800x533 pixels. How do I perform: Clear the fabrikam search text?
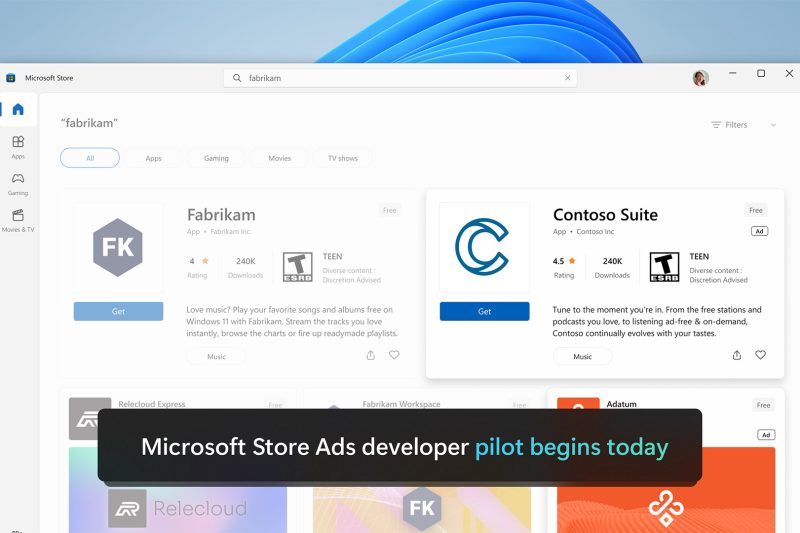(x=567, y=78)
